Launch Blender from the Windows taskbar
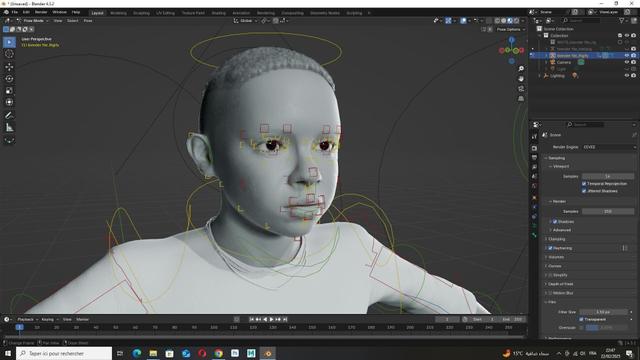The image size is (640, 360). point(268,353)
